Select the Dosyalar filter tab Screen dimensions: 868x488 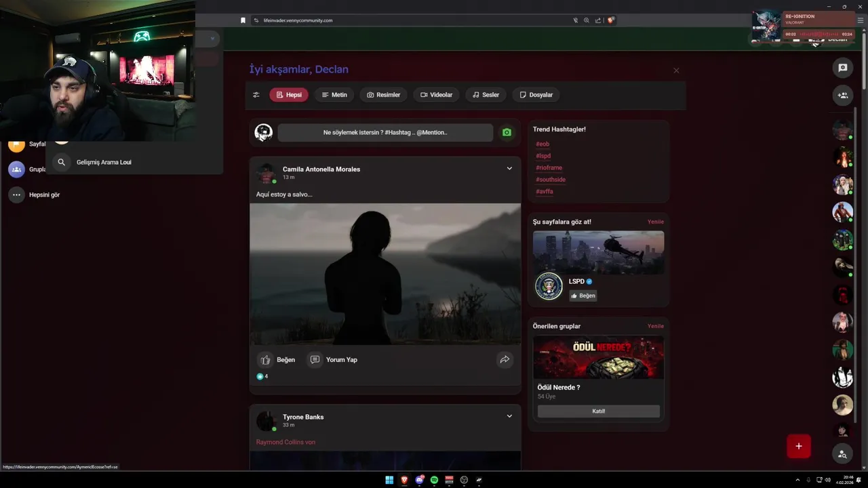(536, 95)
